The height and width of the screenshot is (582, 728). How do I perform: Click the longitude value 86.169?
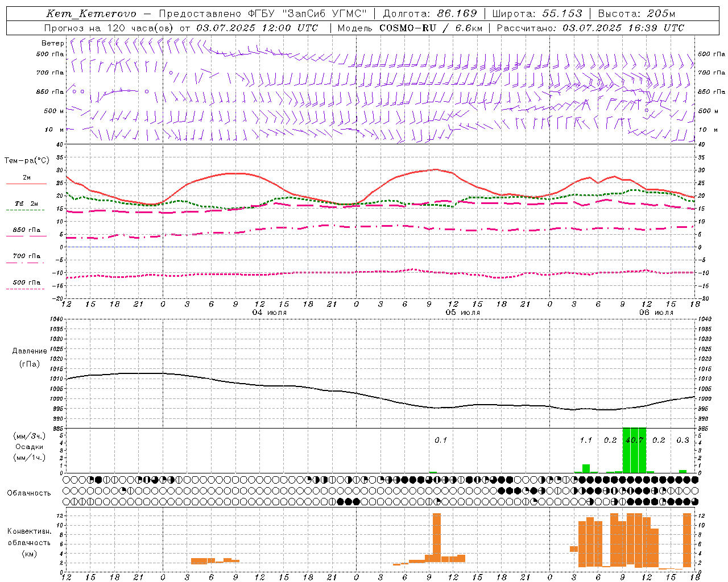tap(457, 14)
